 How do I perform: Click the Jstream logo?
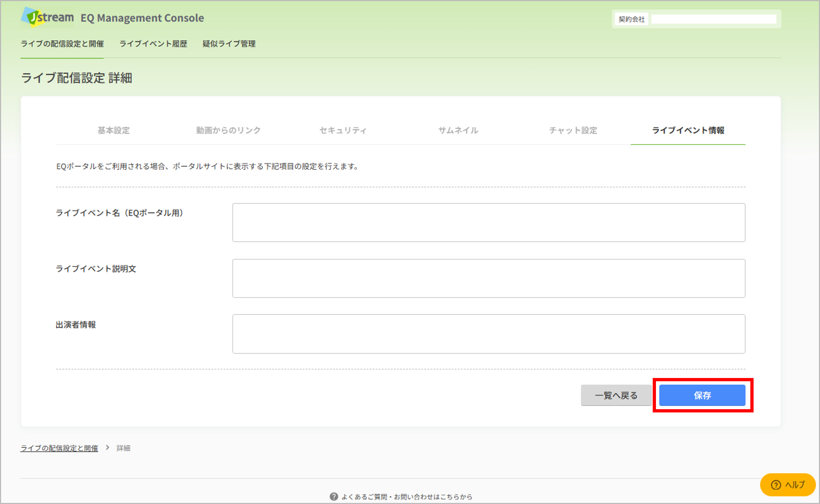pos(47,17)
